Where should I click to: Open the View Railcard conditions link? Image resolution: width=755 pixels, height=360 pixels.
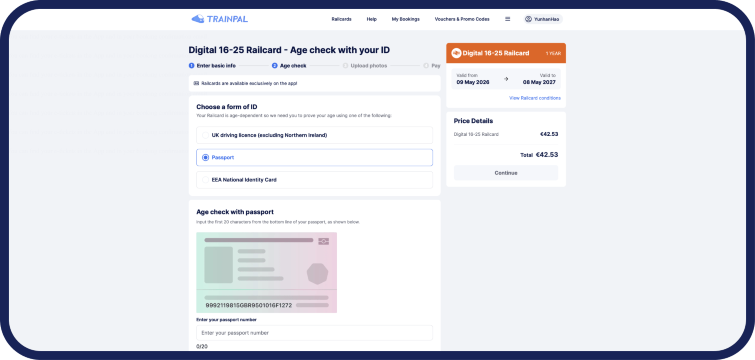[535, 98]
